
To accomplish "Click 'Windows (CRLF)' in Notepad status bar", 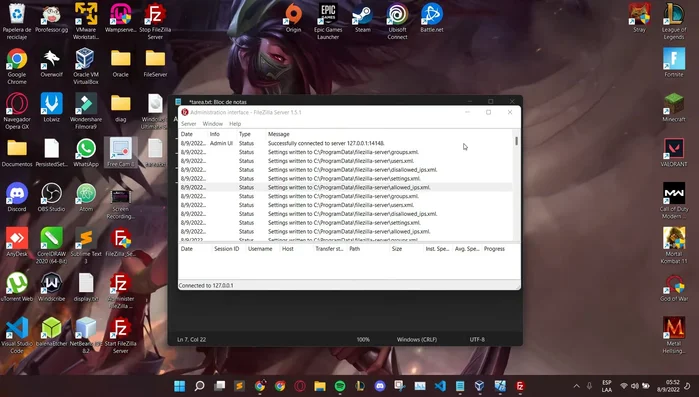I will 417,340.
